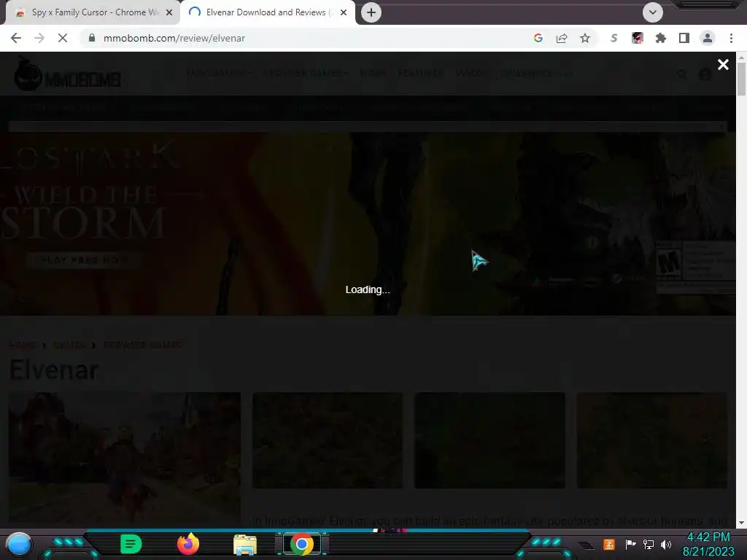Screen dimensions: 747x560
Task: Open the large Elvenar main screenshot
Action: point(125,457)
